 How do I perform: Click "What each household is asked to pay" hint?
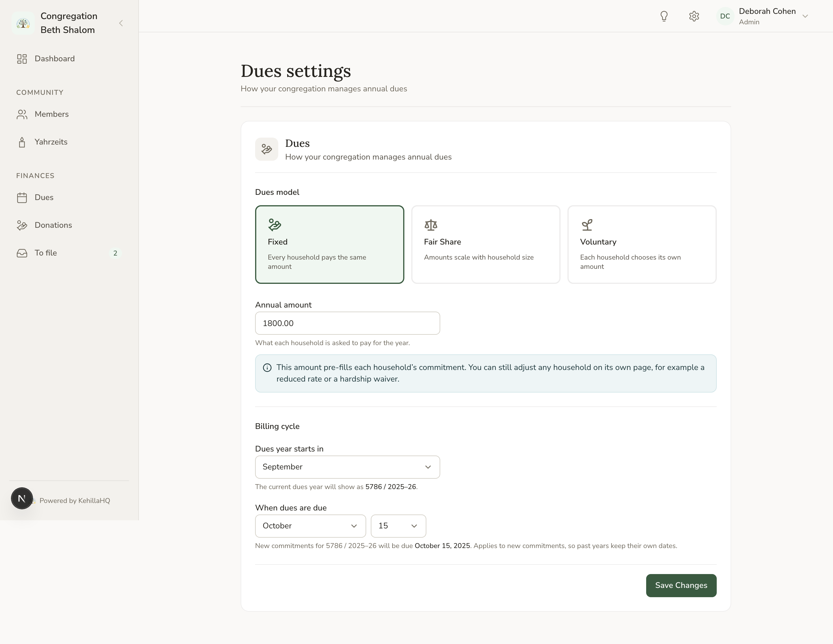[x=332, y=343]
